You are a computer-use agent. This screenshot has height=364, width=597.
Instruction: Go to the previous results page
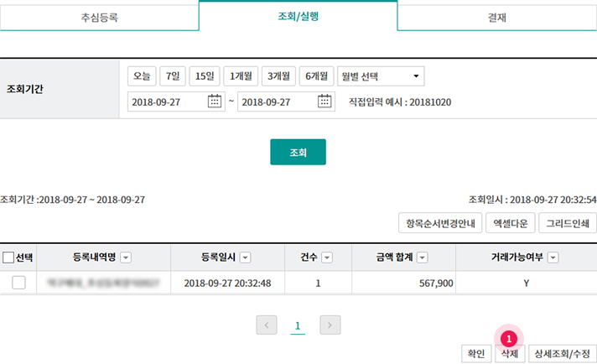[267, 325]
